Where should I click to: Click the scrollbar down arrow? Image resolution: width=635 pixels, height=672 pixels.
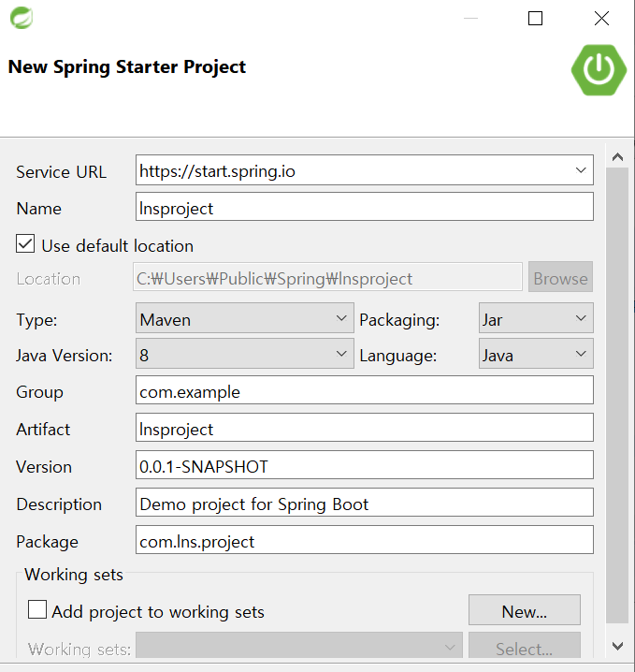[x=617, y=646]
